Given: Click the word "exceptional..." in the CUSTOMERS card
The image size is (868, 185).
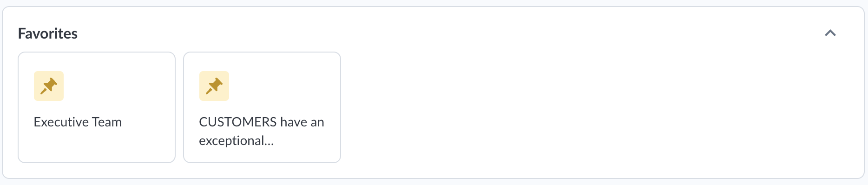Looking at the screenshot, I should 237,141.
